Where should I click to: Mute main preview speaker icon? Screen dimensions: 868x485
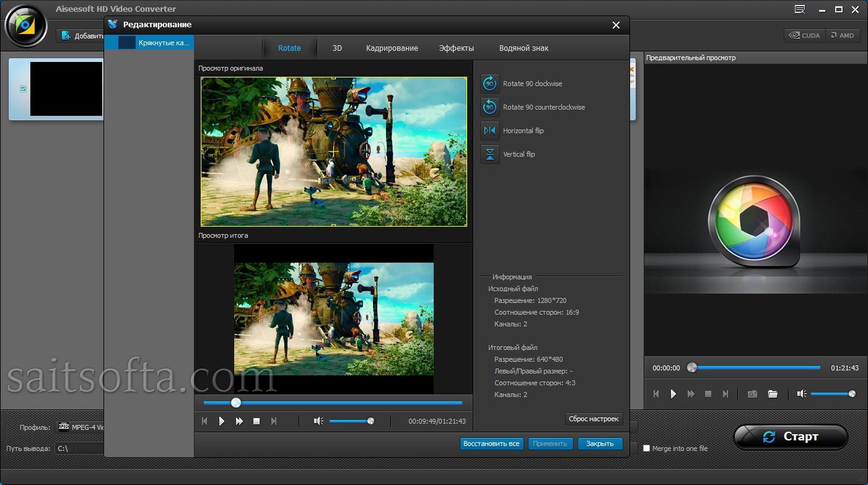(802, 394)
